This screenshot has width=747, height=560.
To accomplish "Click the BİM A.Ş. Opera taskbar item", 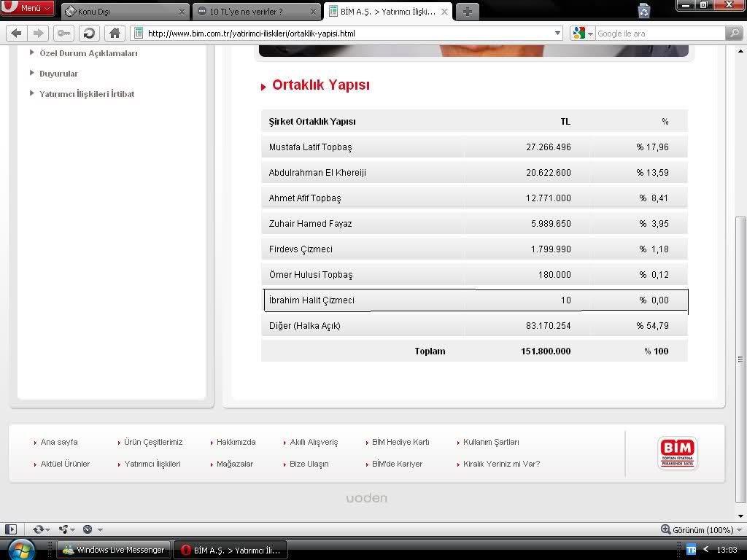I will [x=231, y=550].
